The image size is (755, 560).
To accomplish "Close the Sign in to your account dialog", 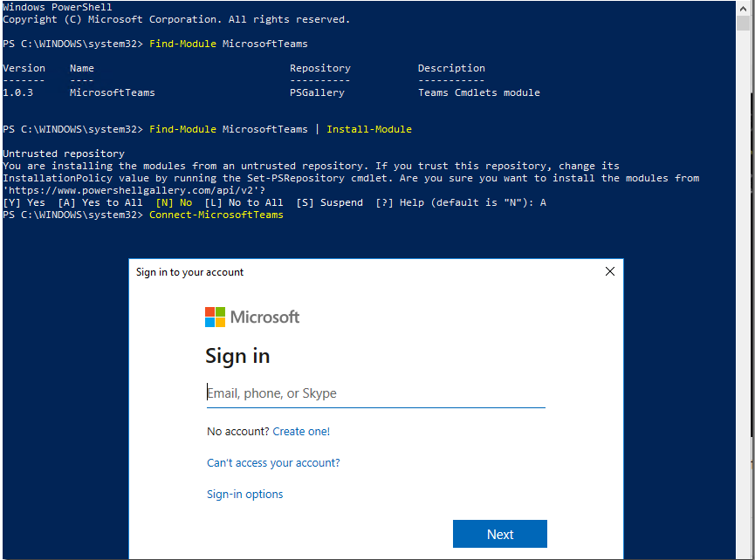I will click(x=609, y=272).
